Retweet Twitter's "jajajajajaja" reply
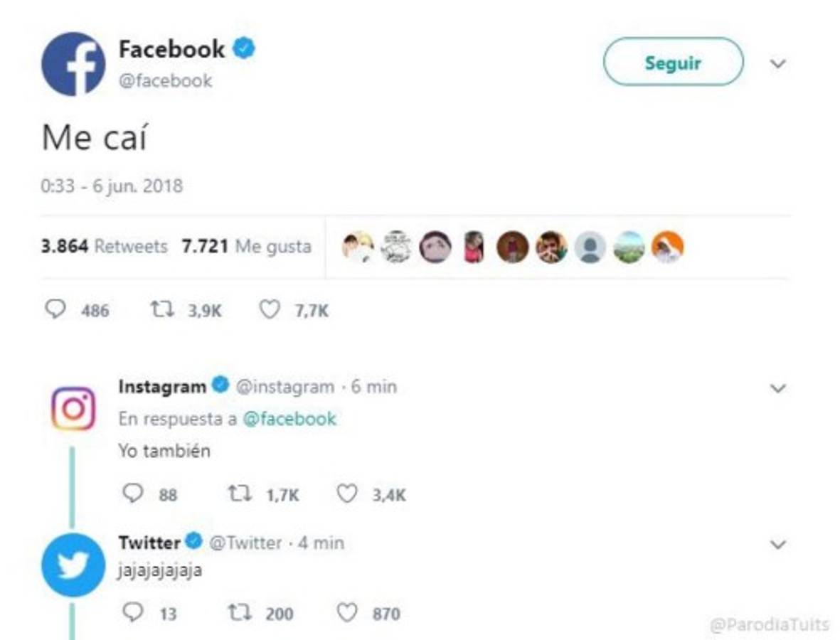The image size is (840, 640). coord(238,612)
